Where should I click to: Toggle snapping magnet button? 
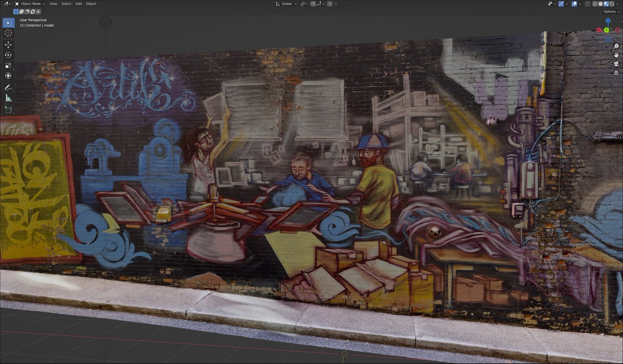(313, 4)
